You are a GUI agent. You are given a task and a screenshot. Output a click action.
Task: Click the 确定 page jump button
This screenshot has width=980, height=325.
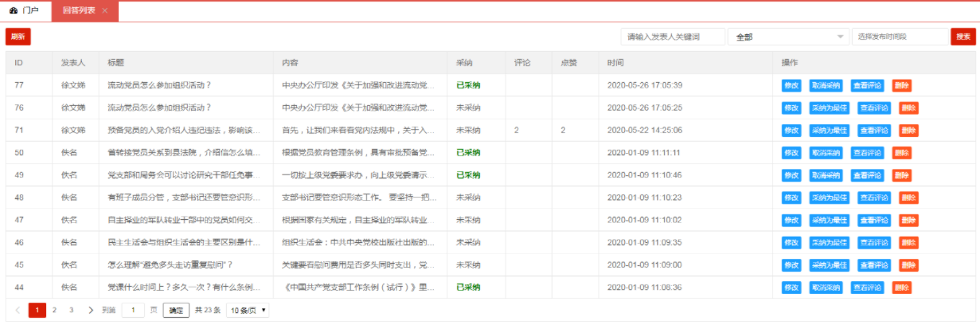click(176, 310)
